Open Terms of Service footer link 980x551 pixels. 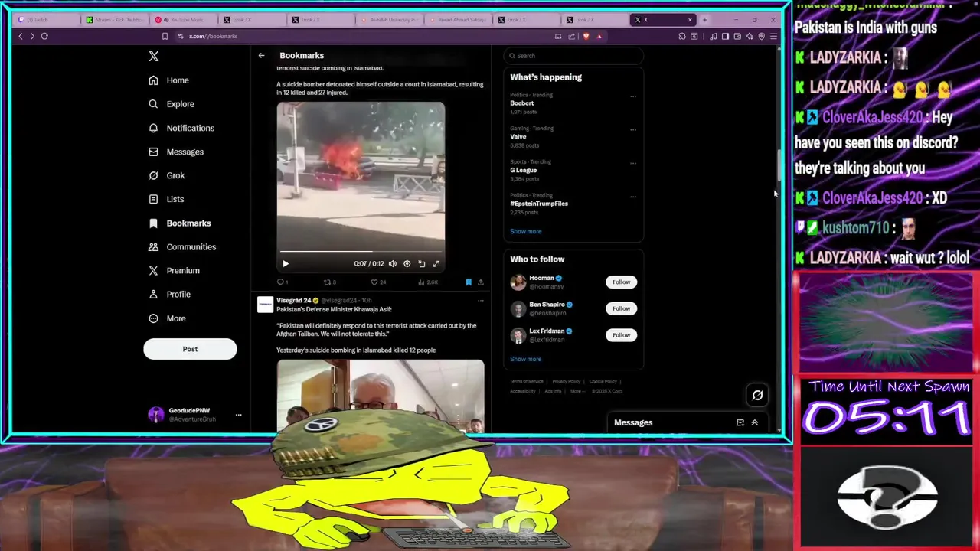point(527,381)
